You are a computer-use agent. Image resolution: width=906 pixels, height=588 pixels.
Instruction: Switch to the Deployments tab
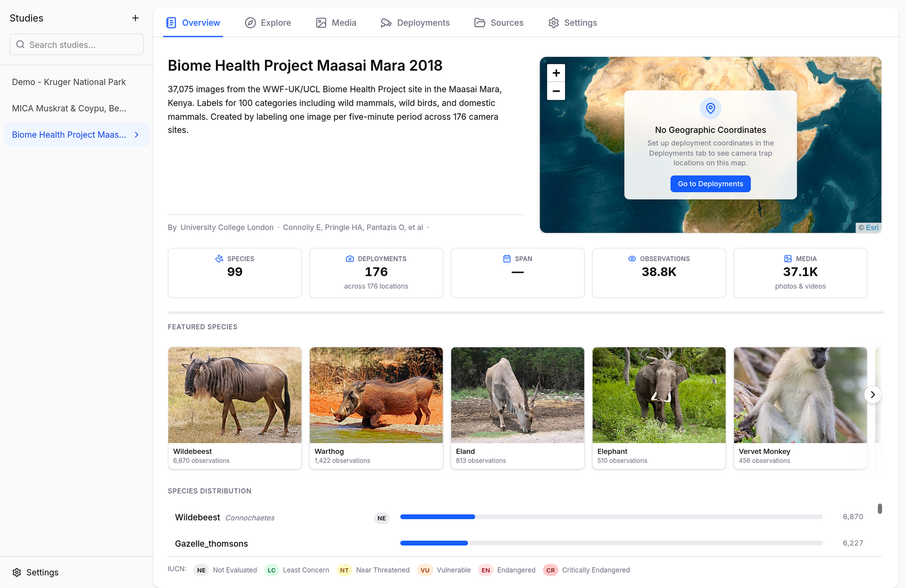415,23
